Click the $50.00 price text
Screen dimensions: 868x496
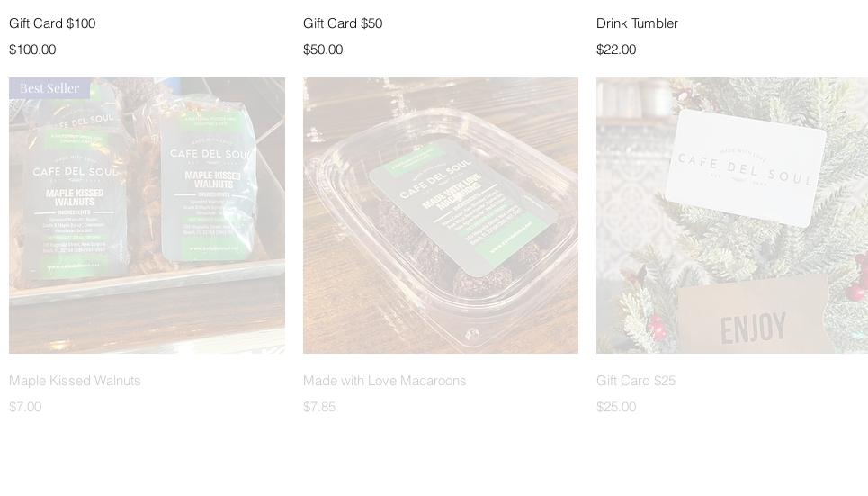pos(323,50)
